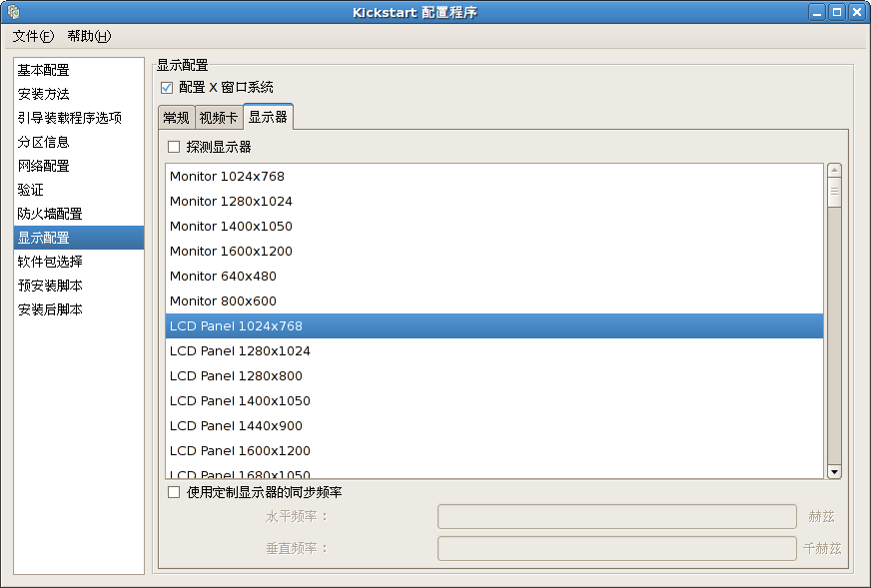Choose 验证 in the sidebar
The width and height of the screenshot is (871, 588).
click(x=79, y=190)
